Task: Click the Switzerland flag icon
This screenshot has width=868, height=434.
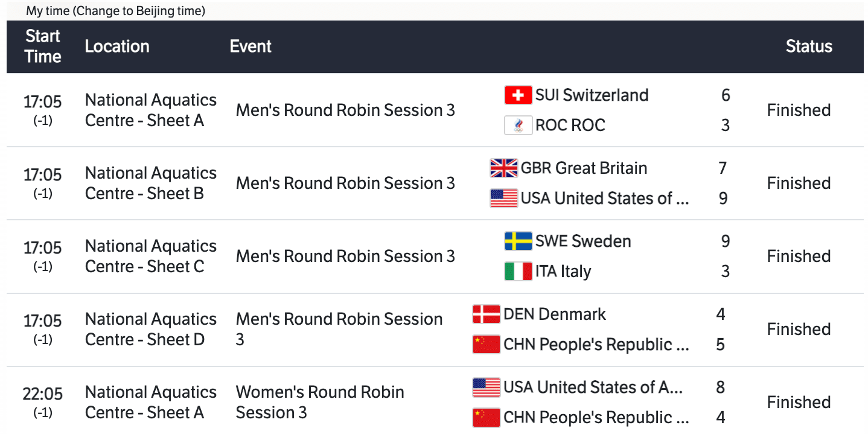Action: 518,95
